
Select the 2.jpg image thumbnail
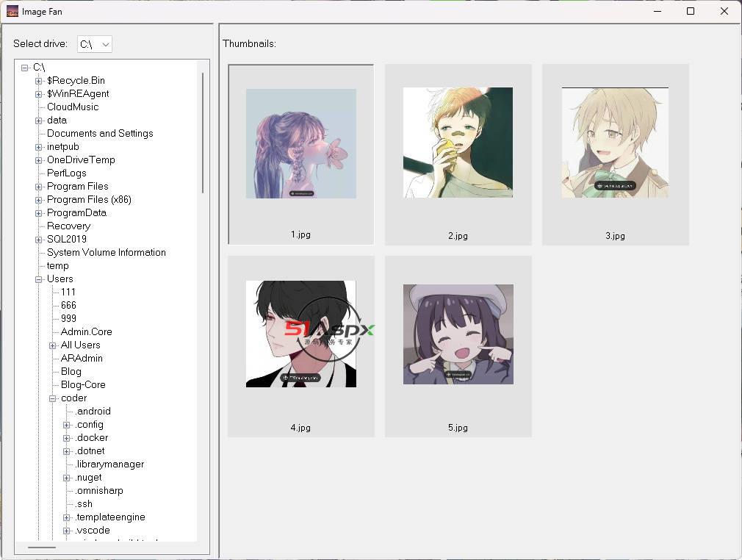(458, 143)
